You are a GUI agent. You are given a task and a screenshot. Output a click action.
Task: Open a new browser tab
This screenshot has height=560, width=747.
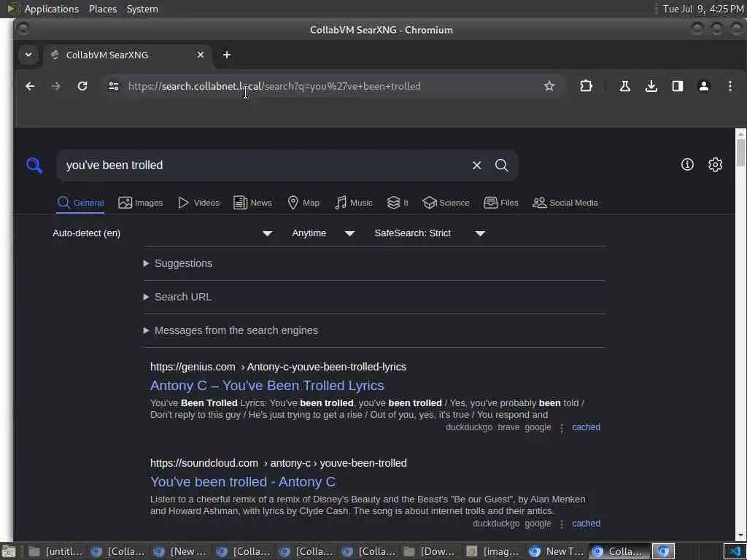(x=227, y=55)
